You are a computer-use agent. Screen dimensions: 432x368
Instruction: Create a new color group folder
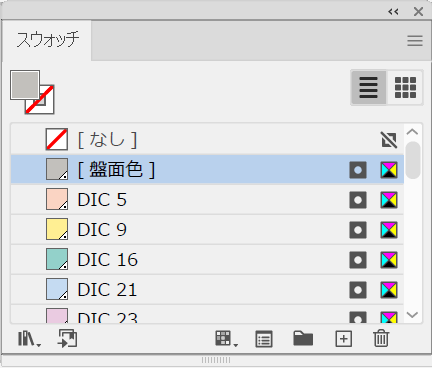point(303,338)
